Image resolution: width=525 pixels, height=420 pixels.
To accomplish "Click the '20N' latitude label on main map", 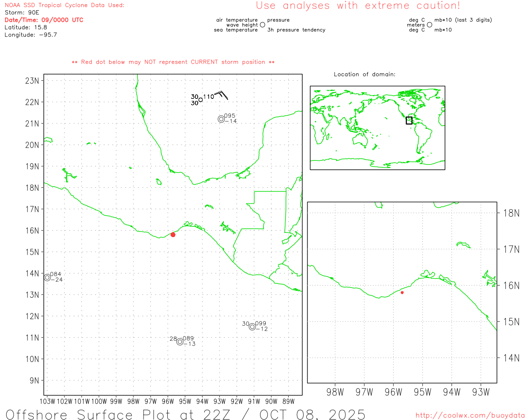I will click(x=32, y=145).
